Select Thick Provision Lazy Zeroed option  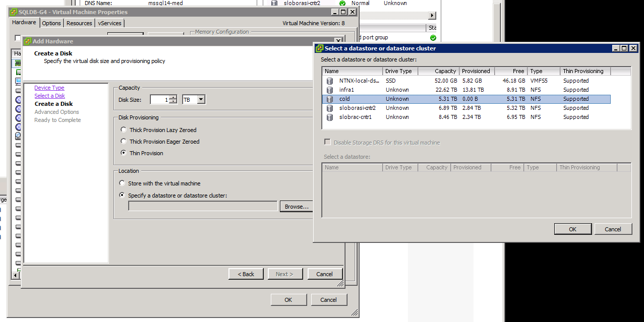124,130
